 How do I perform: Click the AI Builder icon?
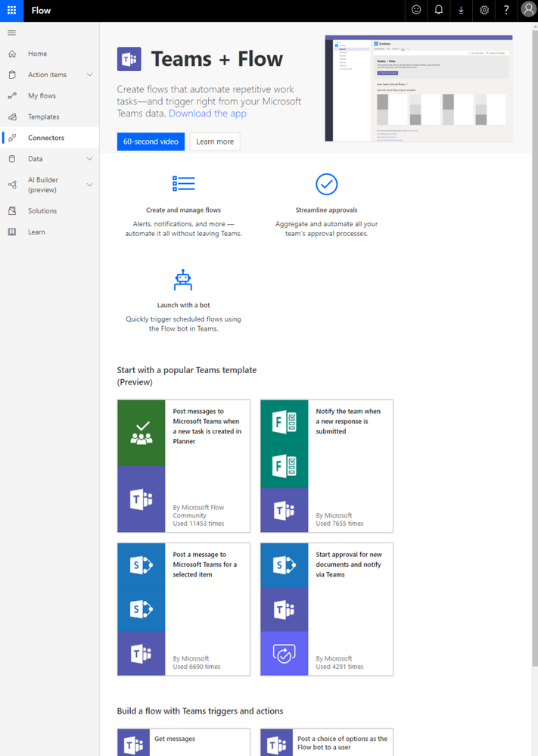tap(12, 185)
